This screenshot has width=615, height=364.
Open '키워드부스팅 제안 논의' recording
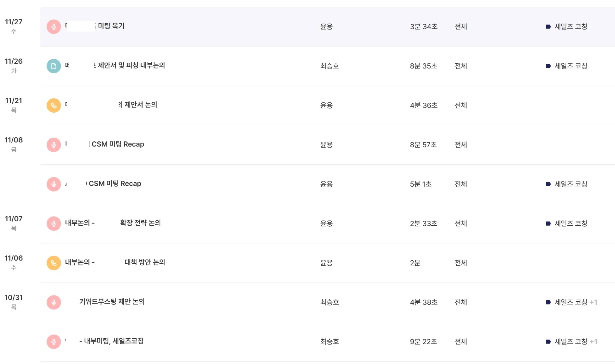112,302
